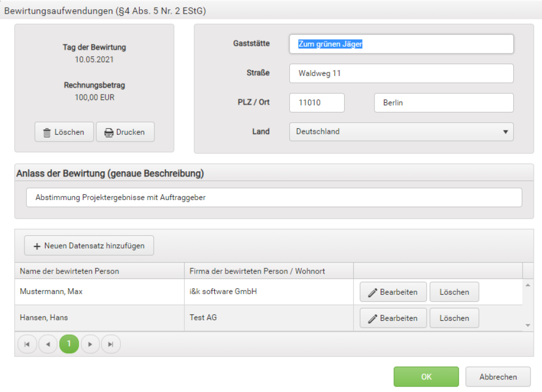This screenshot has height=392, width=542.
Task: Select page 1 in pagination
Action: (x=69, y=344)
